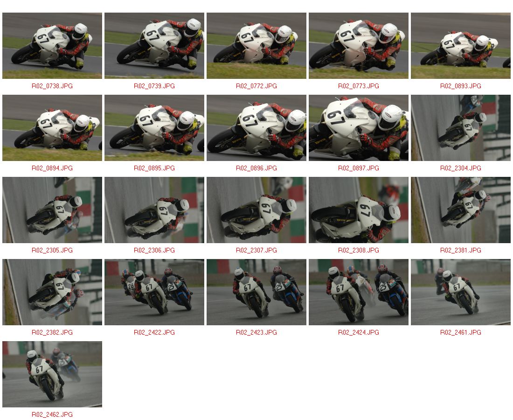Open the close-up R02_0897.JPG thumbnail
Viewport: 513px width, 420px height.
tap(358, 128)
